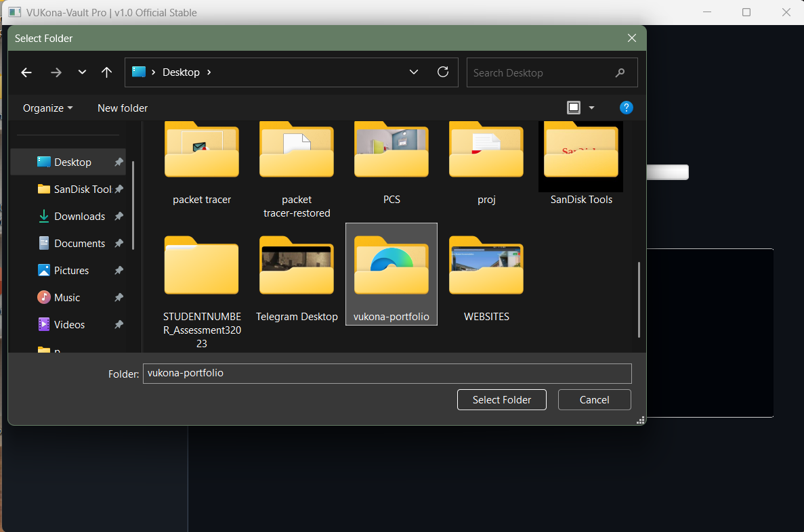Click the Back navigation arrow
Screen dimensions: 804x532
pyautogui.click(x=26, y=72)
